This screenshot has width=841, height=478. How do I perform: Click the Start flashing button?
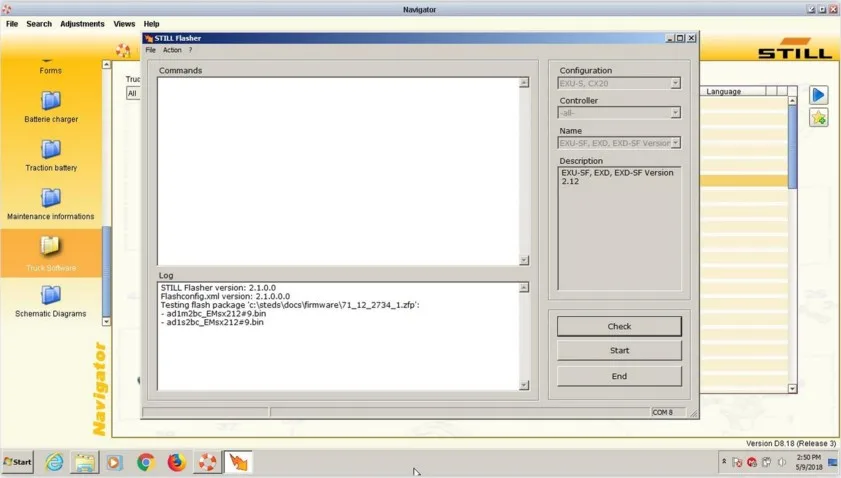[619, 350]
